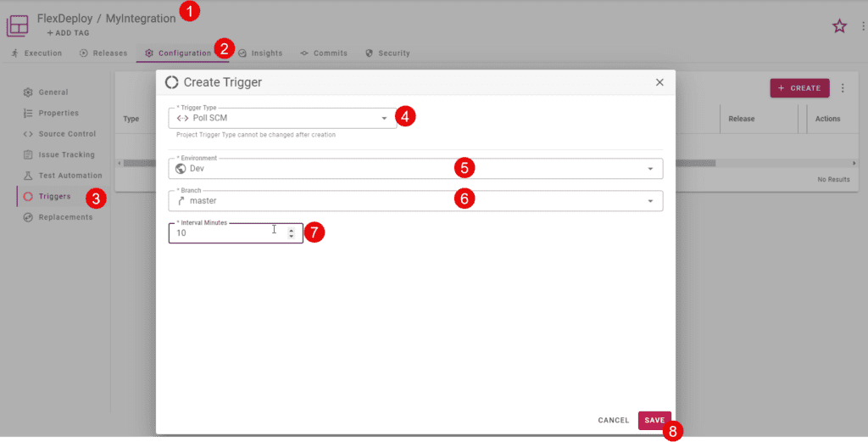Click the project layout icon beside FlexDeploy
The image size is (868, 442).
(17, 25)
